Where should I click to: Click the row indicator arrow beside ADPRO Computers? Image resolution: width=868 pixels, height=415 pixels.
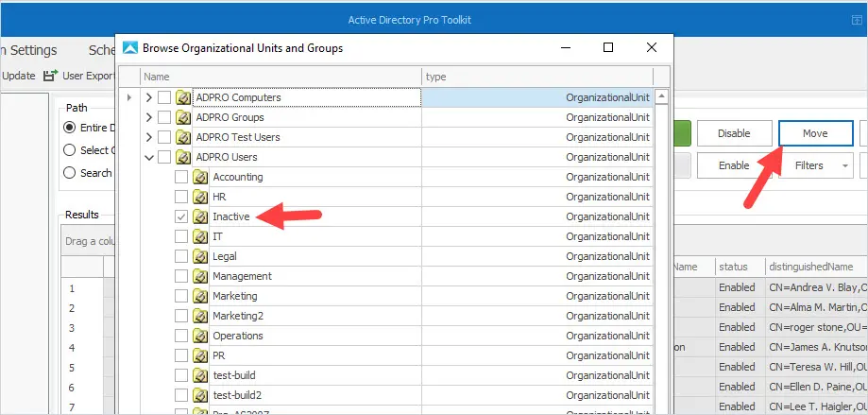pyautogui.click(x=129, y=97)
